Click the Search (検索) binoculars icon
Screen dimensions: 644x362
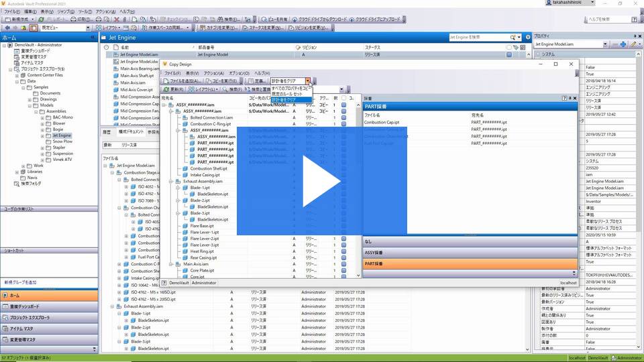click(229, 19)
